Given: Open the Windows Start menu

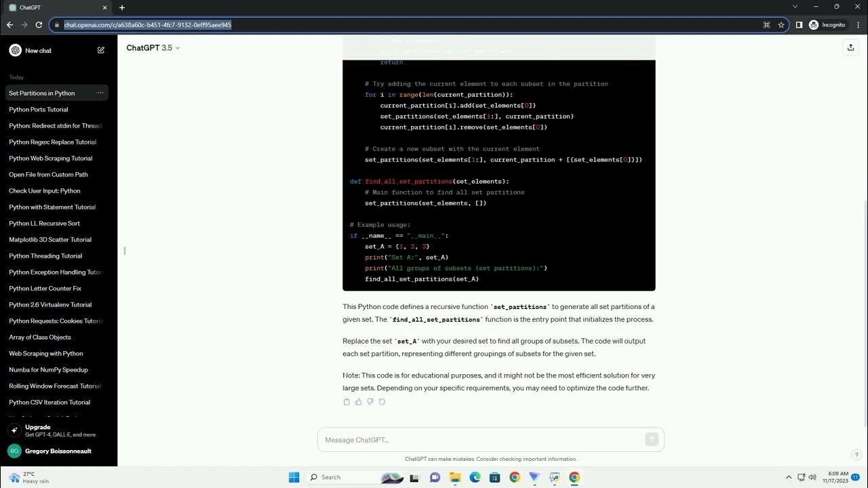Looking at the screenshot, I should coord(294,477).
